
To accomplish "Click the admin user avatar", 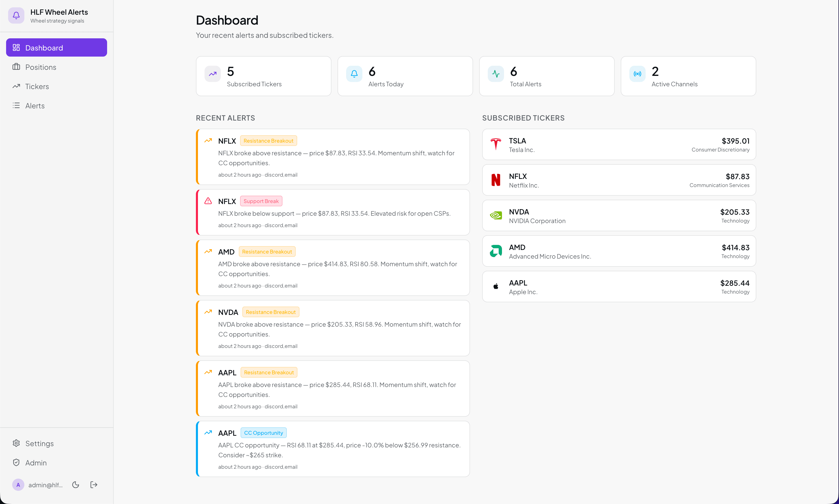I will [x=18, y=485].
